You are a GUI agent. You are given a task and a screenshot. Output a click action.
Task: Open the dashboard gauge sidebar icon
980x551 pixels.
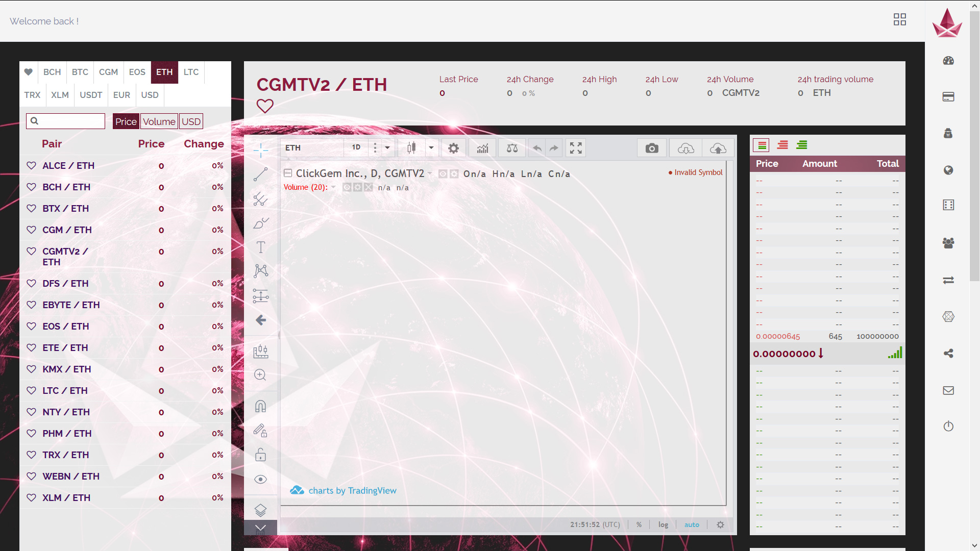click(948, 61)
